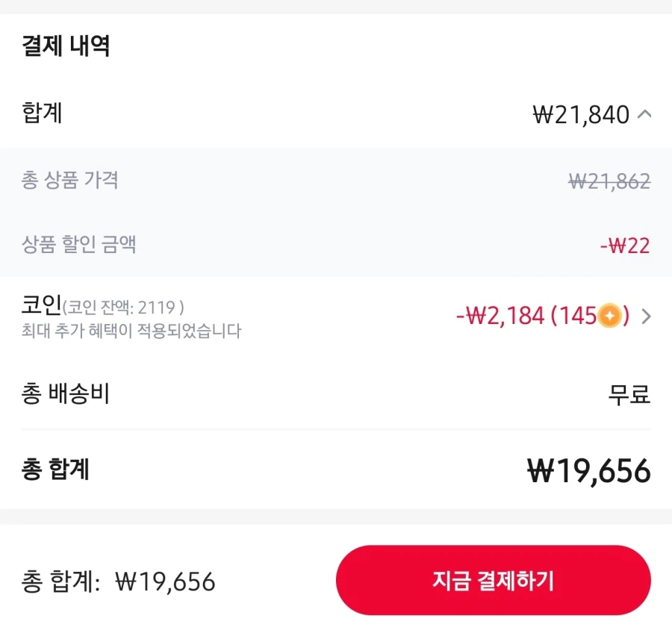Open coin details with the right chevron
This screenshot has height=633, width=672.
click(647, 316)
